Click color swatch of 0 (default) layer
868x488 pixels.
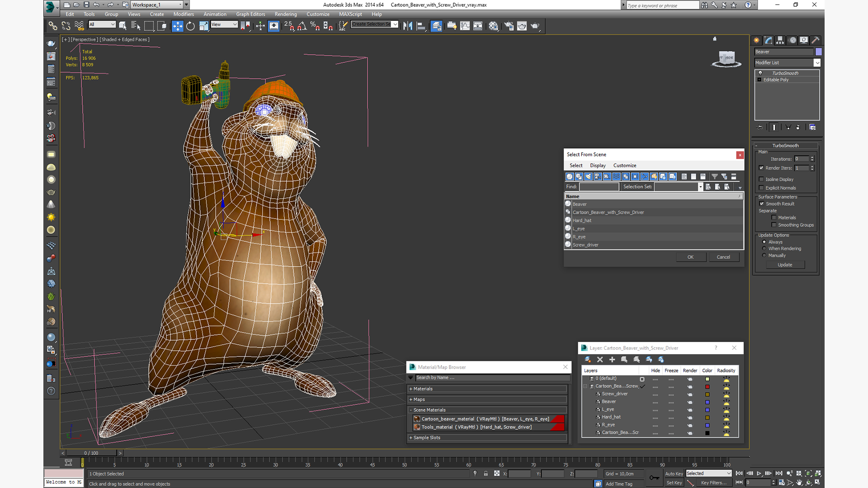pyautogui.click(x=708, y=379)
